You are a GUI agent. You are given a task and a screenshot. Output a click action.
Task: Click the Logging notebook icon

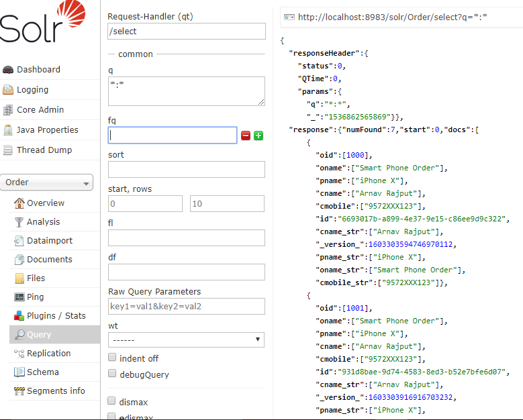point(8,90)
